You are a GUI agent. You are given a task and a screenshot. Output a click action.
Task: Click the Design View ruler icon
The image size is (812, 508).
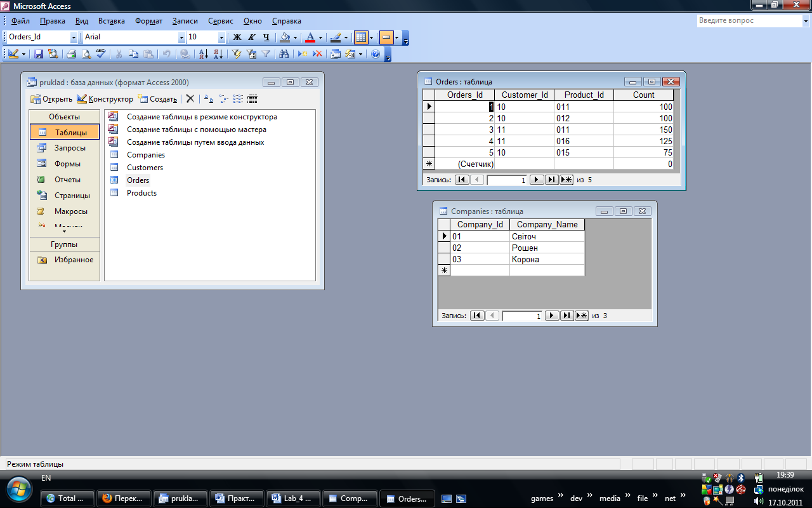[14, 55]
